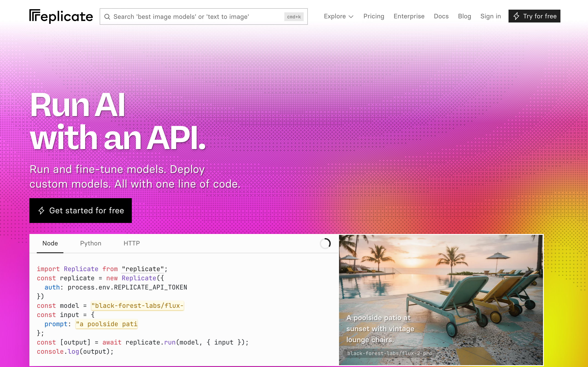Click Sign in
588x367 pixels.
click(490, 16)
